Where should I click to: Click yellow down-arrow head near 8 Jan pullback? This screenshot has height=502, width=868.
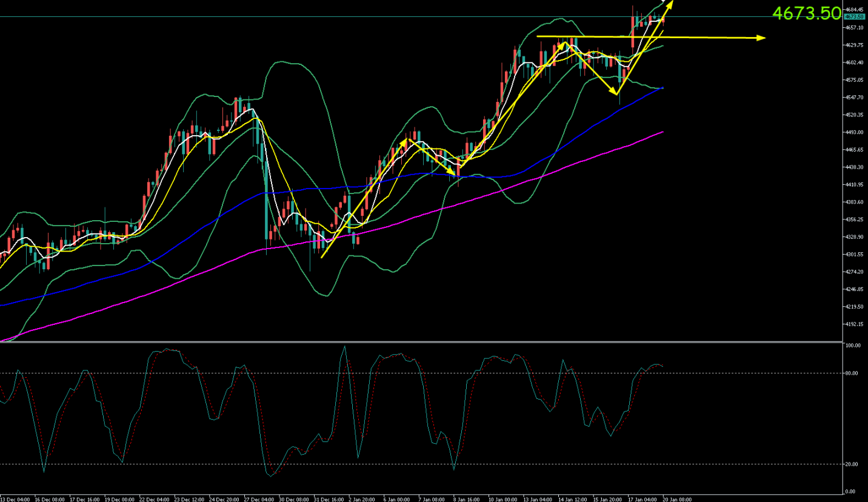pyautogui.click(x=452, y=175)
